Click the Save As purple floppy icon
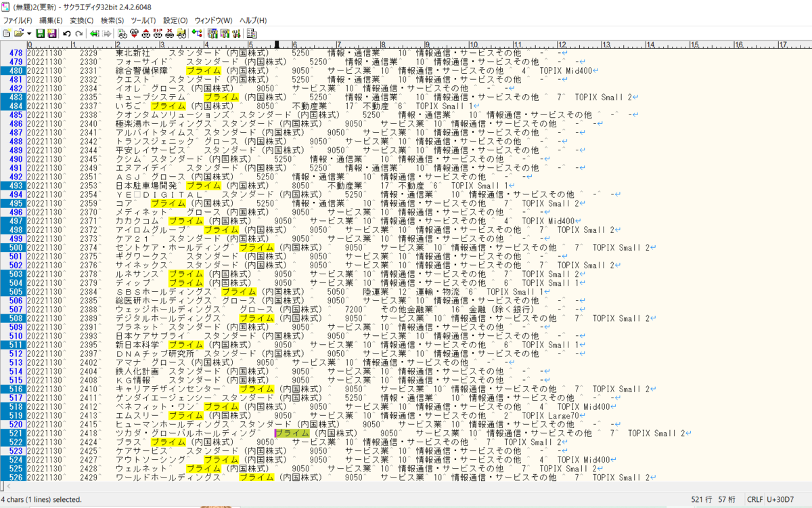 52,33
